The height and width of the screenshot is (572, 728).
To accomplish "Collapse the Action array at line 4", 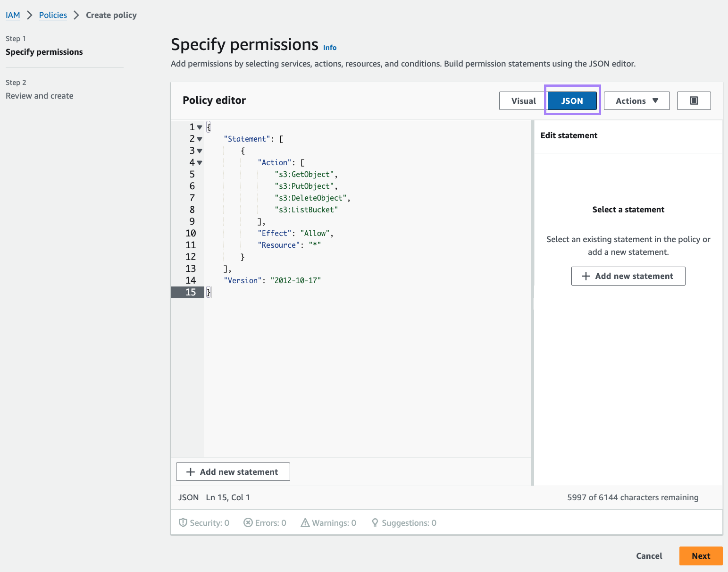I will point(200,163).
